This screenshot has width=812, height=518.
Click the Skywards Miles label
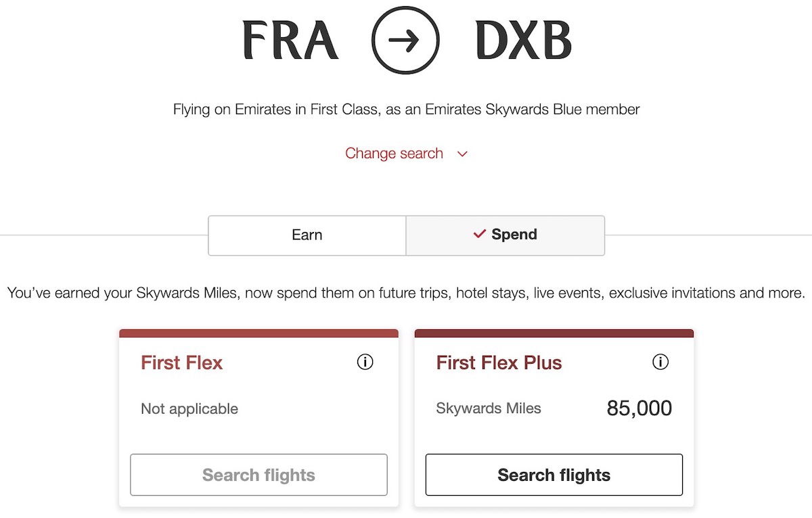(x=489, y=408)
